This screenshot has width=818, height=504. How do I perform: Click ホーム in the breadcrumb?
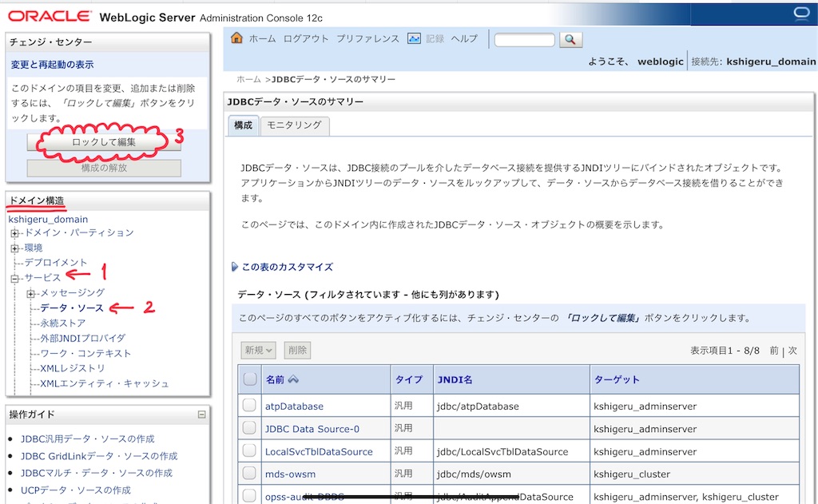click(248, 79)
